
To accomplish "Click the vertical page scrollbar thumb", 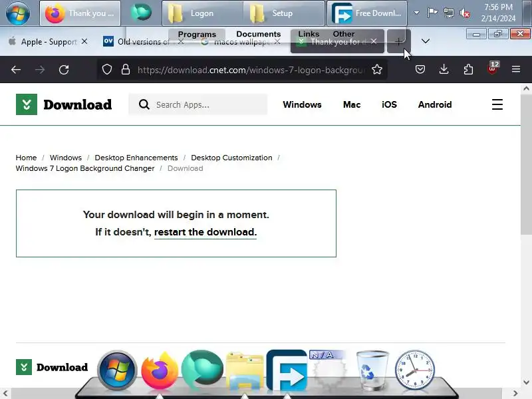I will click(x=526, y=164).
